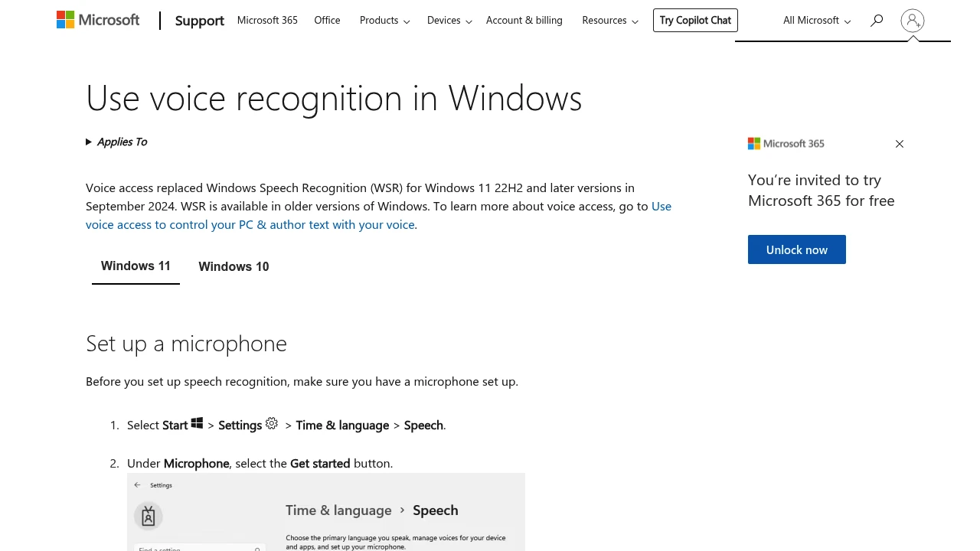
Task: Switch to the Windows 11 tab
Action: (136, 266)
